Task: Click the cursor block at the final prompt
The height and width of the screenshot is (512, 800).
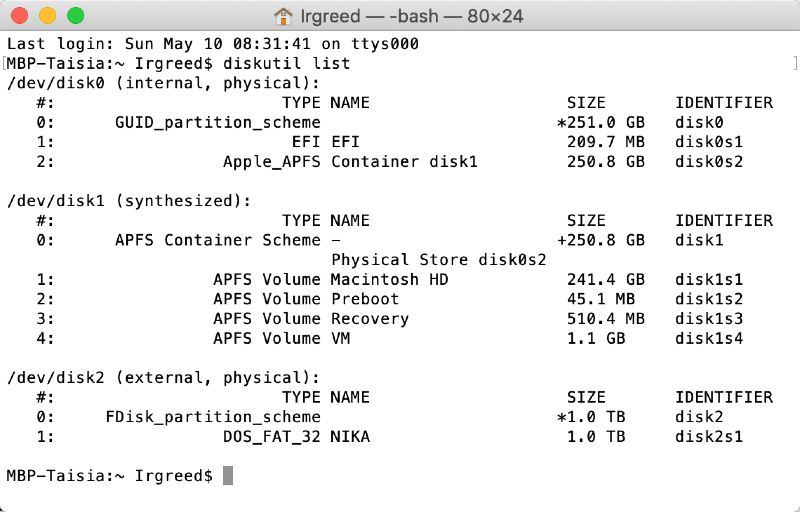Action: pyautogui.click(x=228, y=476)
